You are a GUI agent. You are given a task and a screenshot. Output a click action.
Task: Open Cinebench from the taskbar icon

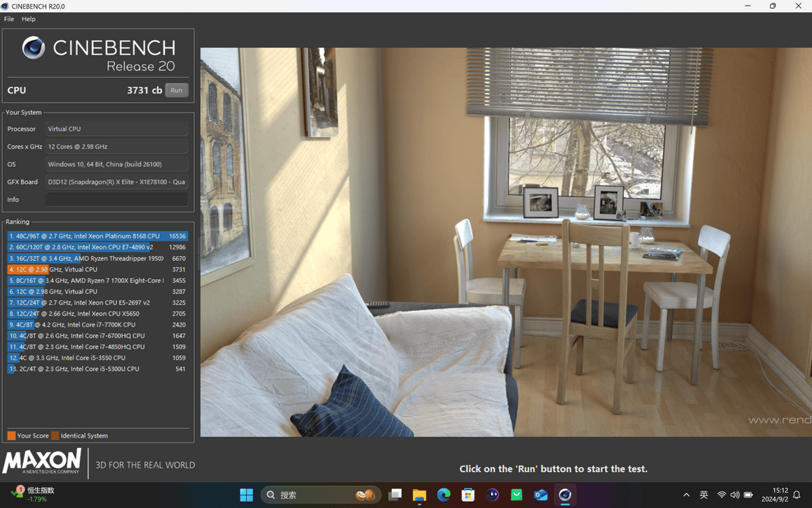[x=565, y=495]
